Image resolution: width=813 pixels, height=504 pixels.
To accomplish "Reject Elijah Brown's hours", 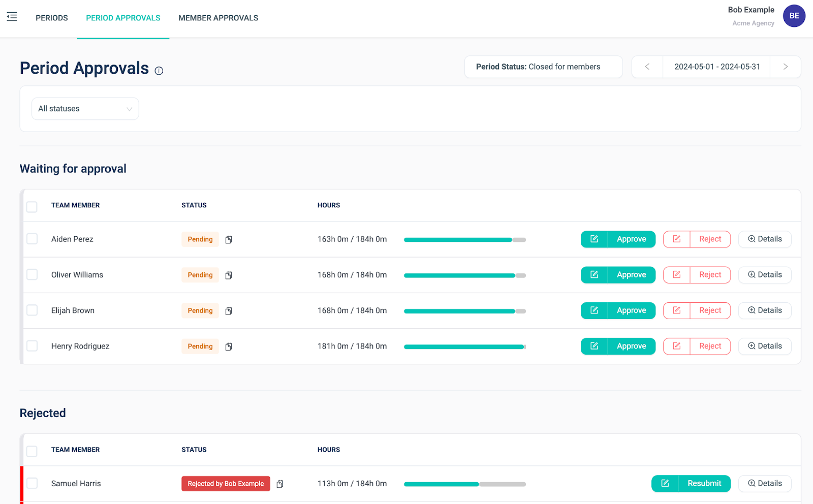I will click(710, 310).
